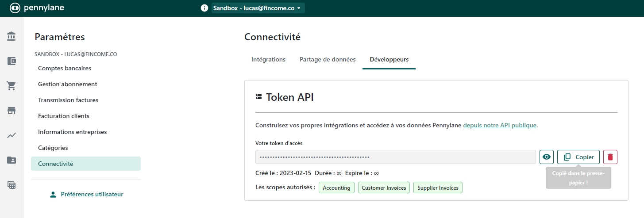Expand the Sandbox account dropdown
644x218 pixels.
click(x=258, y=8)
